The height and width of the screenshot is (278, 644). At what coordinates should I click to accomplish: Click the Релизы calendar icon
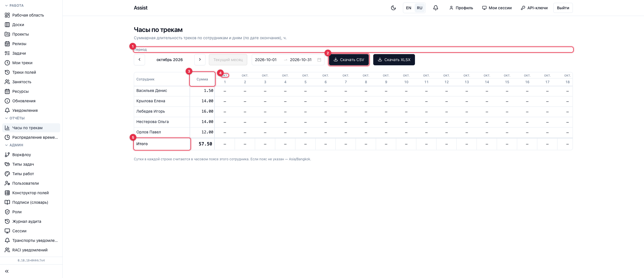click(7, 44)
